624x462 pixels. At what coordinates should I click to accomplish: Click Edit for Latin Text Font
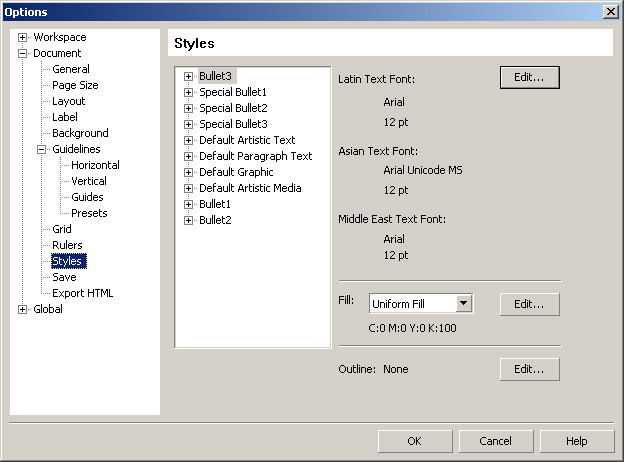click(x=530, y=77)
